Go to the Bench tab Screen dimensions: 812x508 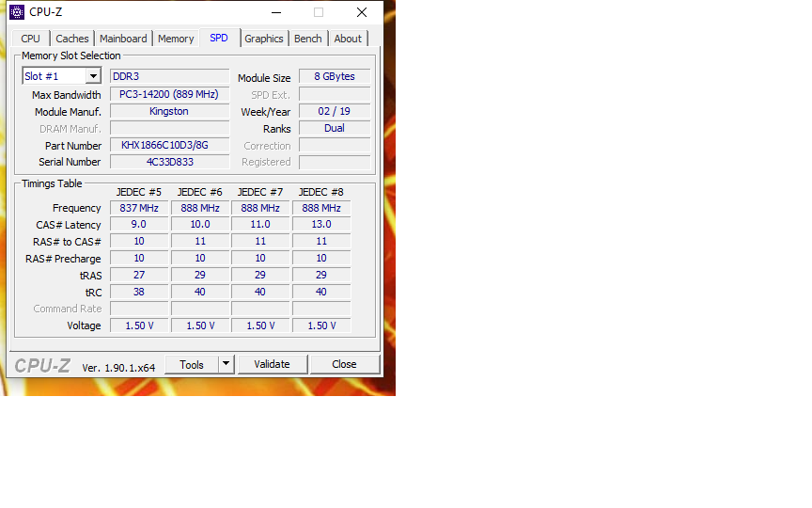pyautogui.click(x=308, y=39)
